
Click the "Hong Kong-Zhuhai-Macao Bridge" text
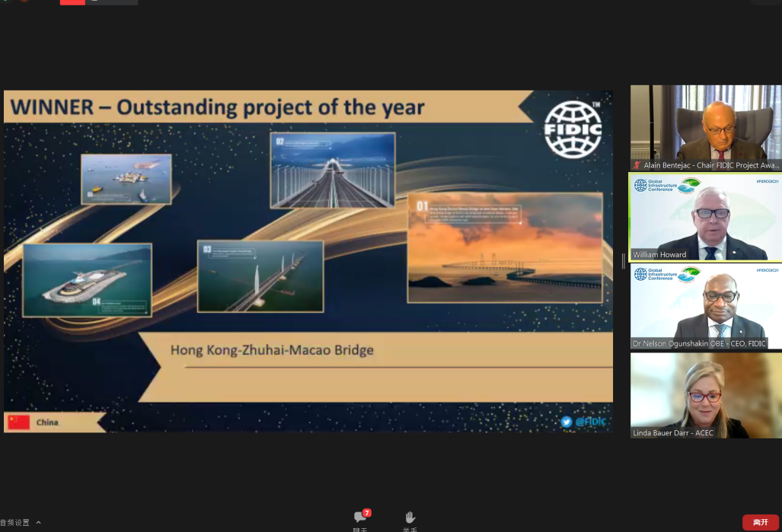(272, 350)
